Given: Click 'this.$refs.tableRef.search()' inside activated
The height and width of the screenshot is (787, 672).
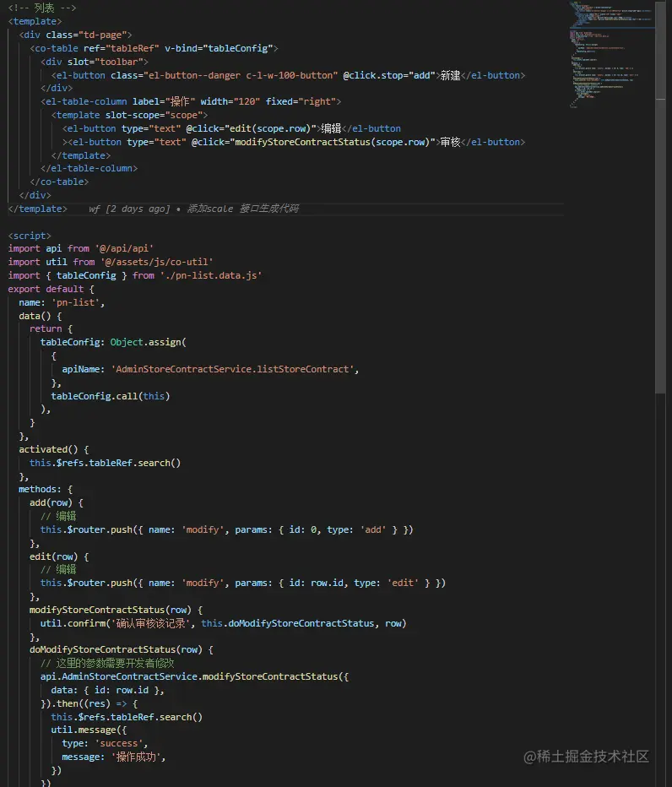Looking at the screenshot, I should tap(105, 464).
